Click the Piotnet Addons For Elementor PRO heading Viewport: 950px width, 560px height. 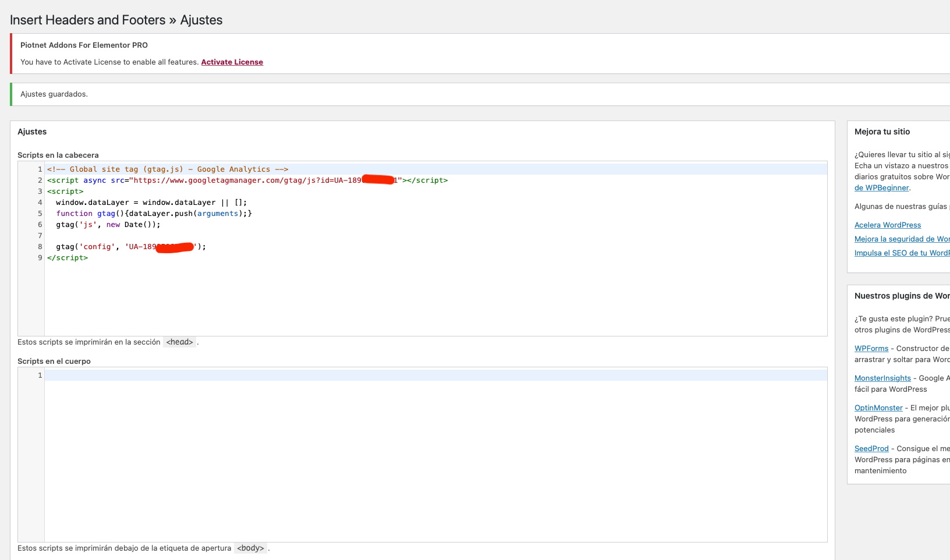pos(84,45)
